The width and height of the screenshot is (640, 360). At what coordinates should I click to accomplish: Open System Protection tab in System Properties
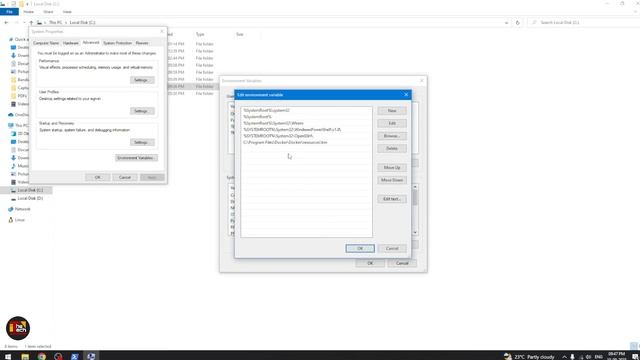[117, 43]
